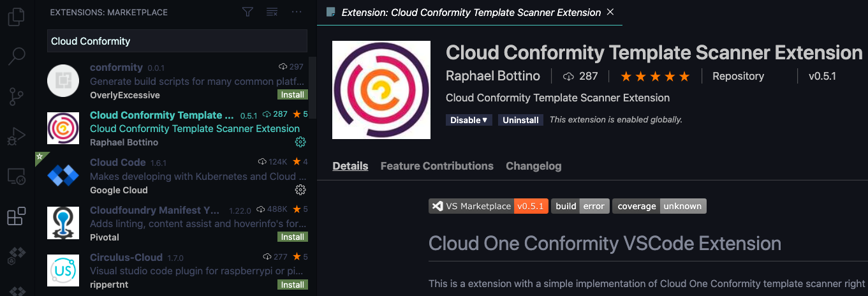
Task: Click the v0.5.1 version label in header
Action: (822, 76)
